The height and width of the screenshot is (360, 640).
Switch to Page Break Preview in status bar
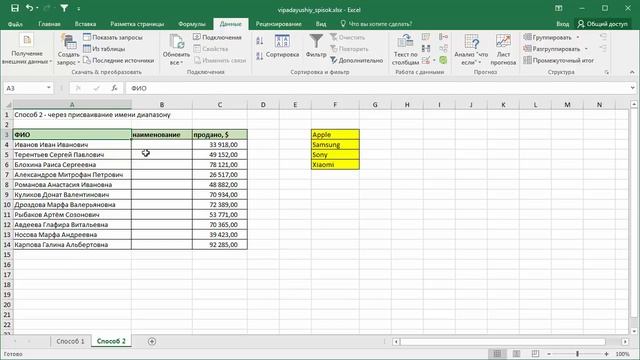(x=536, y=353)
